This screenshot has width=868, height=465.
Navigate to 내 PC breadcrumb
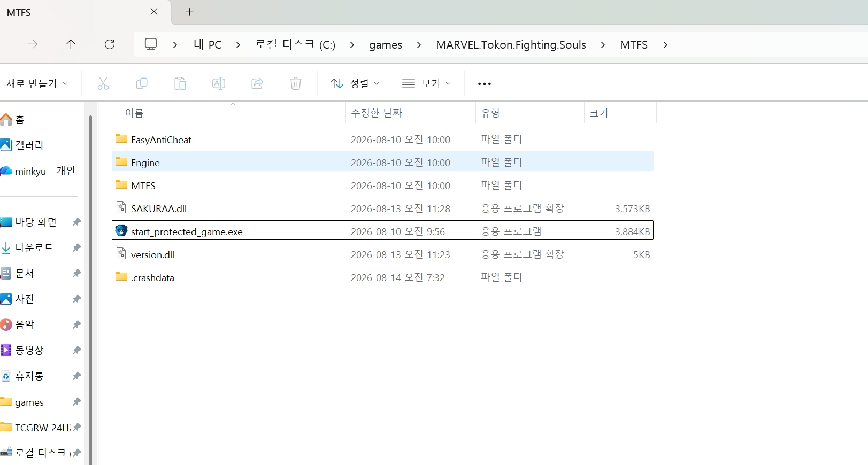coord(208,44)
